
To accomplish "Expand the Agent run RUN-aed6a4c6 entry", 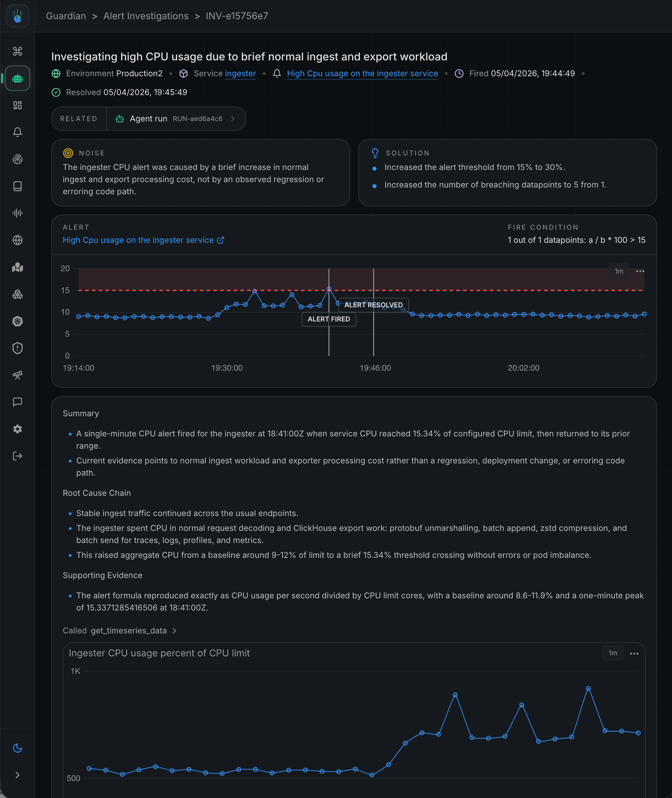I will [176, 118].
